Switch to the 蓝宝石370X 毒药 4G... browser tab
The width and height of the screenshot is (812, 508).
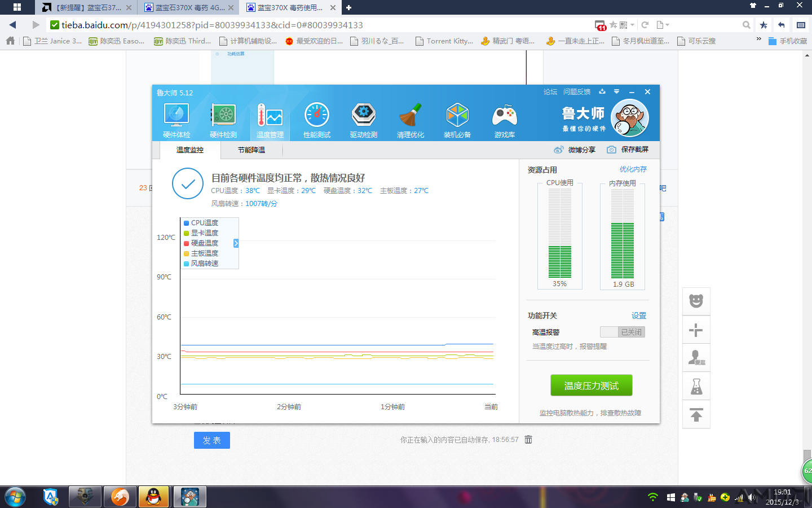coord(189,7)
